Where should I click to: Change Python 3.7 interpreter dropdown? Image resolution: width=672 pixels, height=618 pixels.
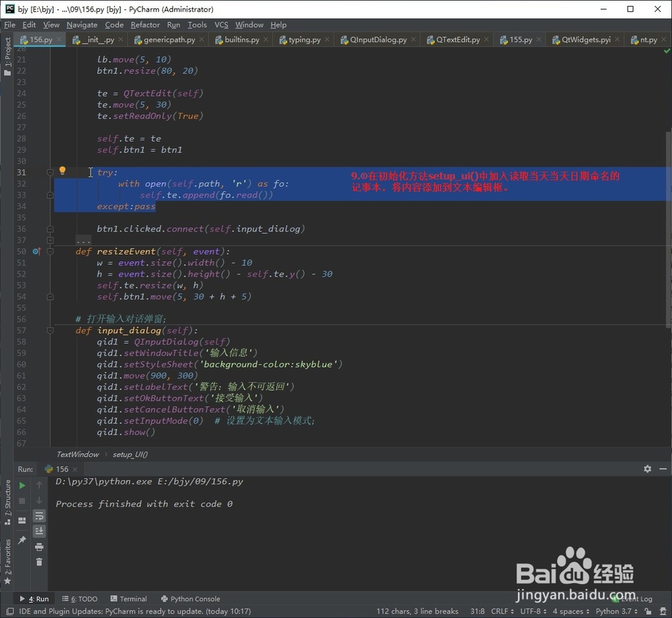coord(617,611)
